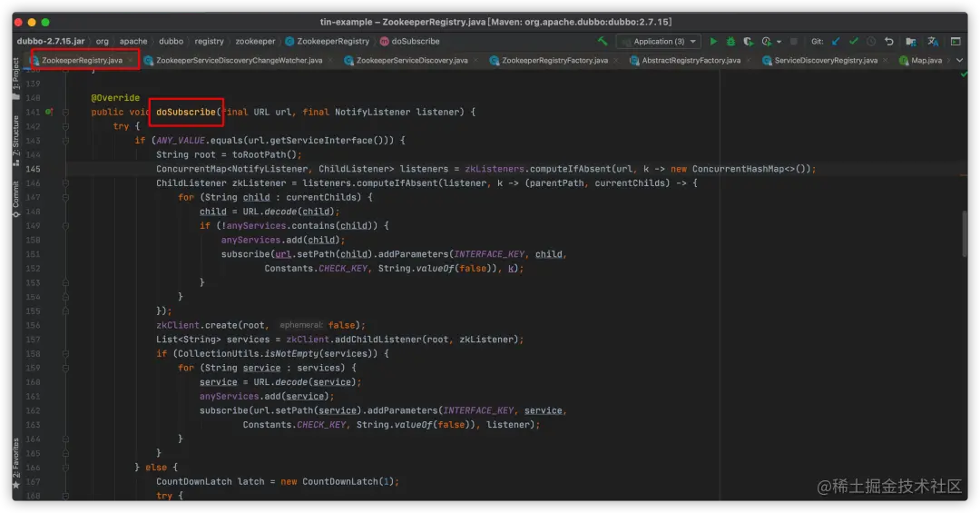
Task: Click 'Git:' label in the toolbar
Action: [x=817, y=41]
